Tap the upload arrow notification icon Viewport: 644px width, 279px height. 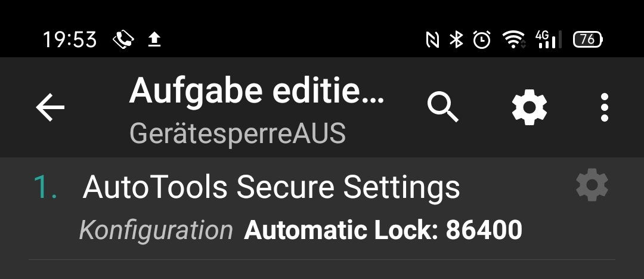(154, 40)
